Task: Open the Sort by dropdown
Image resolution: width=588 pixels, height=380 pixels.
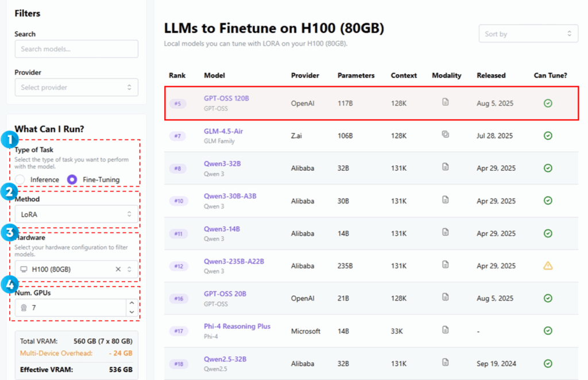Action: tap(528, 34)
